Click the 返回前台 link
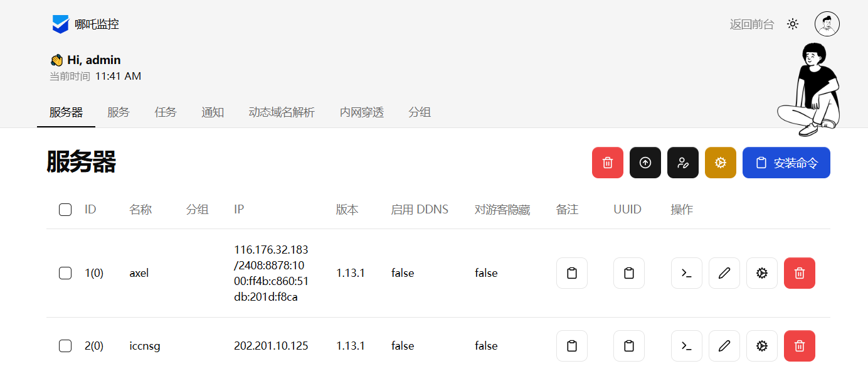This screenshot has width=868, height=371. (x=751, y=24)
